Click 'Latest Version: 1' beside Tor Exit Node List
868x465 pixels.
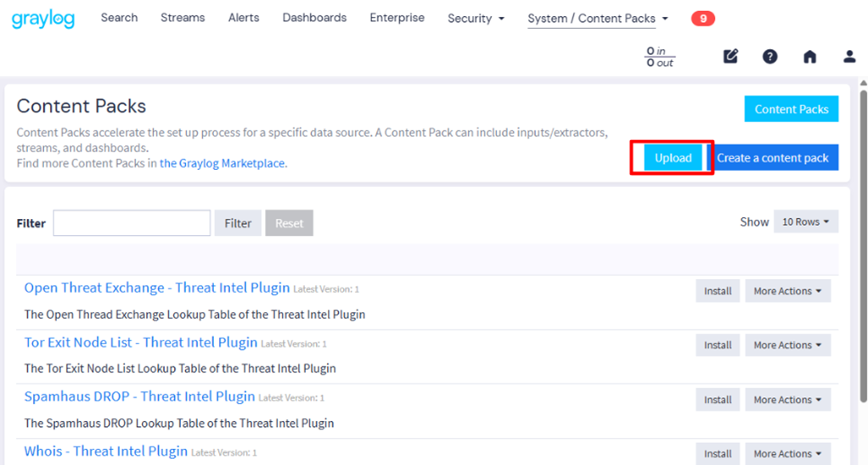click(293, 344)
